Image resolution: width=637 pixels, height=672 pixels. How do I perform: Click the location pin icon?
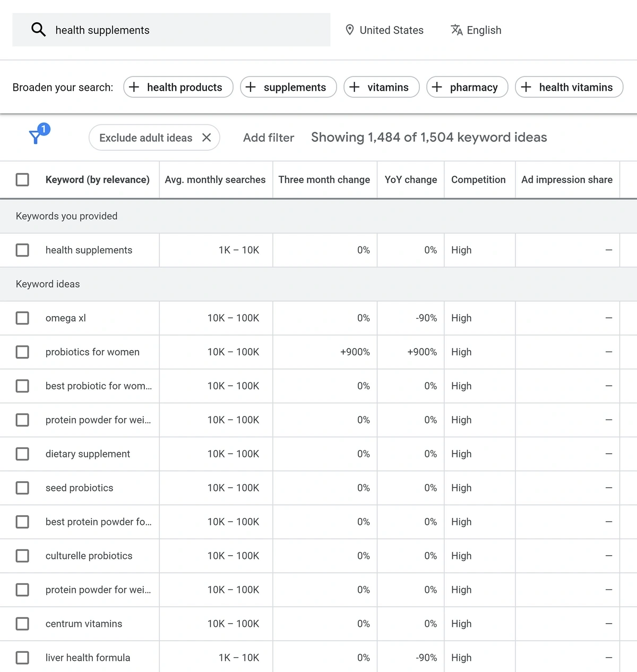pyautogui.click(x=349, y=30)
